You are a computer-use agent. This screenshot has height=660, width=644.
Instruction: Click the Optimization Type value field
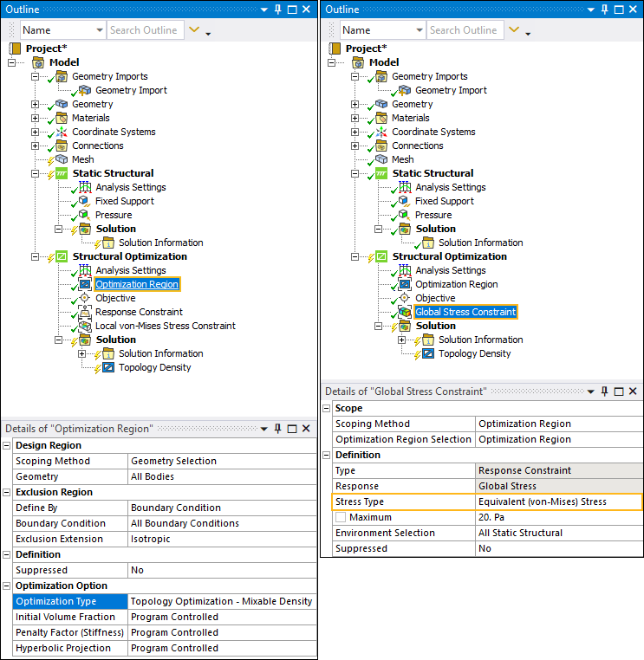point(221,601)
